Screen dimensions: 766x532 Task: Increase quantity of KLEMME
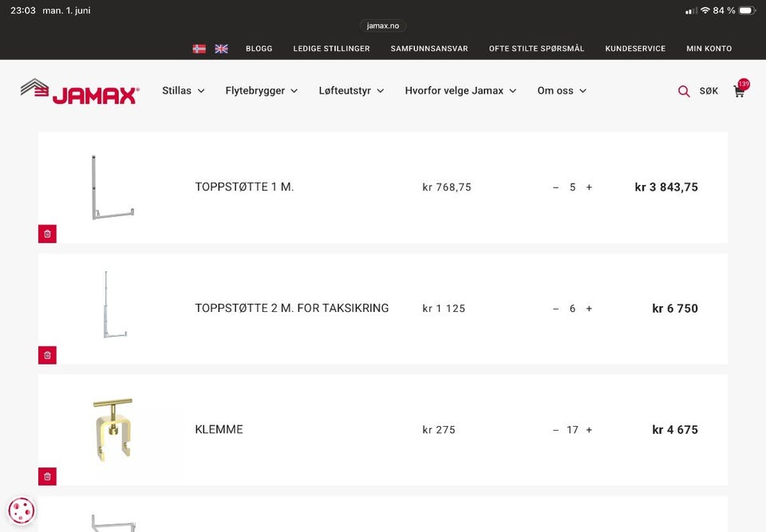click(x=589, y=429)
